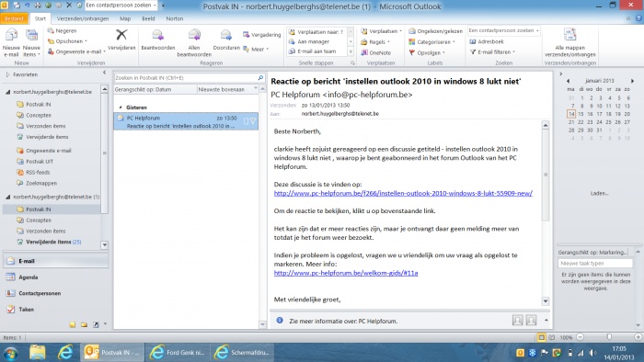Open the Verplaatsen move menu
Screen dimensions: 644x362
point(382,31)
